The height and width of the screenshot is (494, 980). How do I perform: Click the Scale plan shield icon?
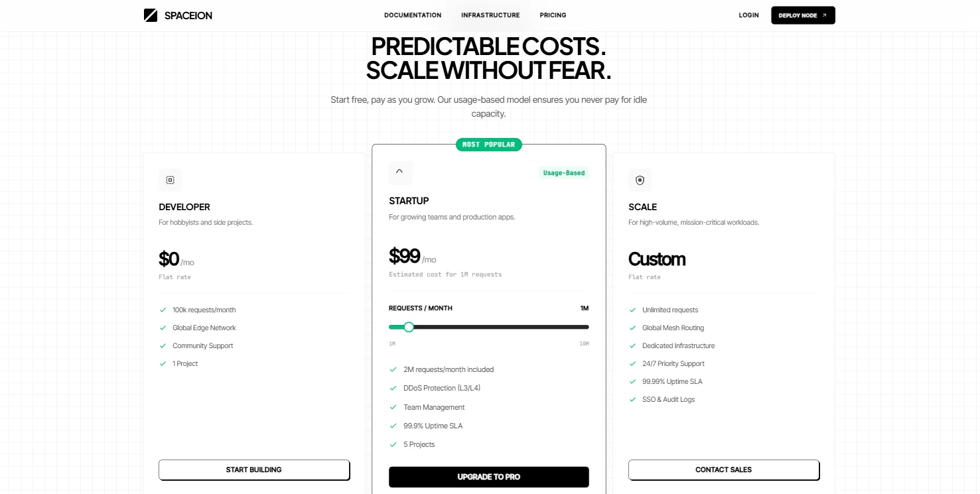(x=640, y=180)
